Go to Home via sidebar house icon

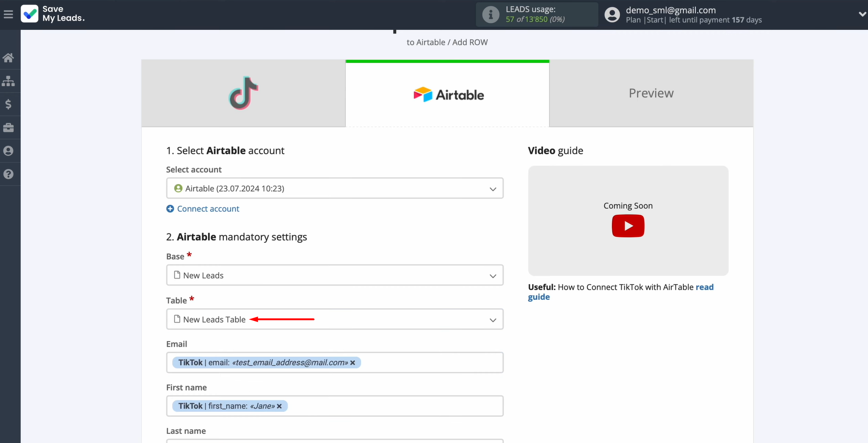pos(8,58)
